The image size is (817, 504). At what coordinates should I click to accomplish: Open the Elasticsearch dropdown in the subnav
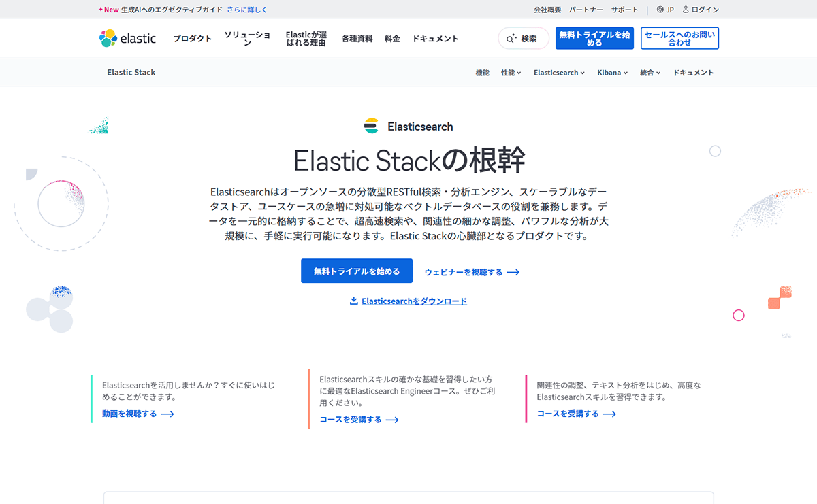(x=558, y=72)
